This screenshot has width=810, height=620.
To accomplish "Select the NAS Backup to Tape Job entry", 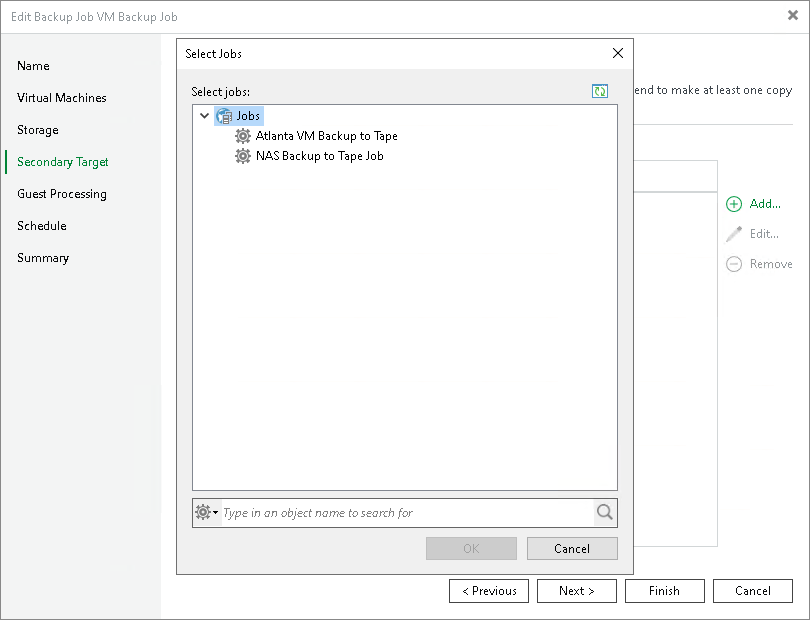I will (x=316, y=156).
